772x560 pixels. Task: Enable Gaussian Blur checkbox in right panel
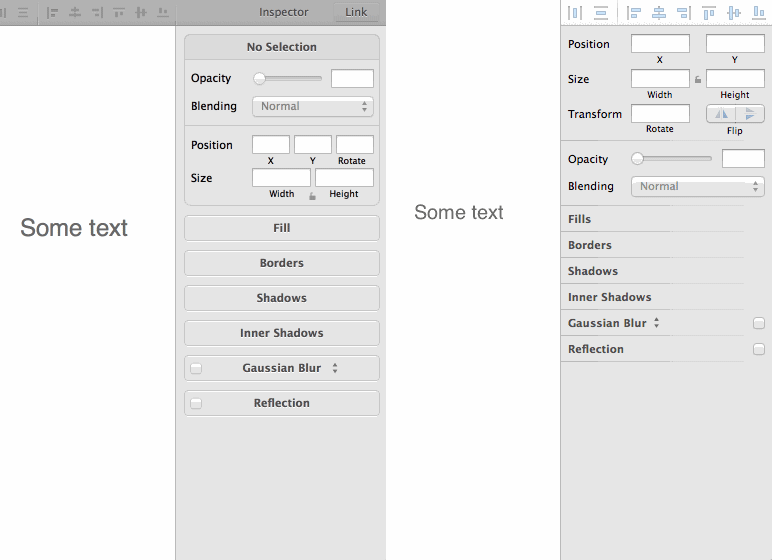coord(759,323)
